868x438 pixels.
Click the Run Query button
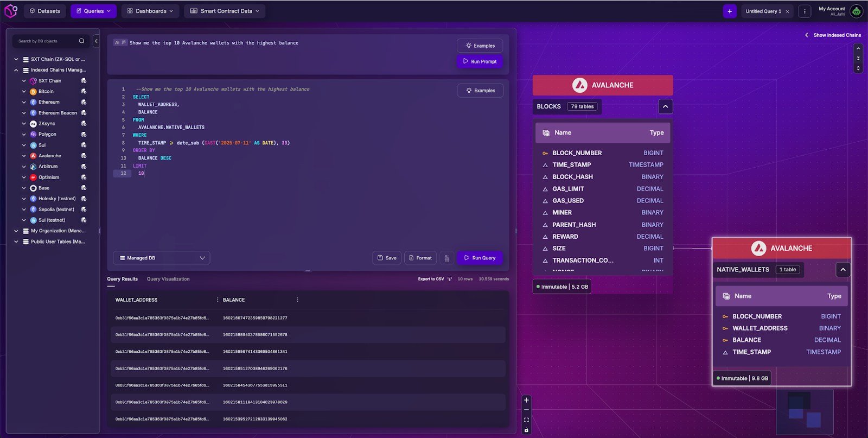click(x=480, y=258)
